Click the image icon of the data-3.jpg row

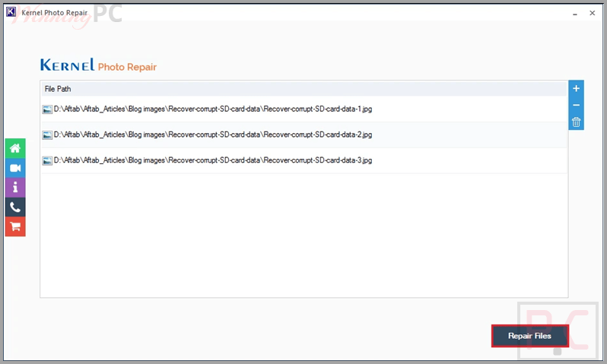point(47,160)
